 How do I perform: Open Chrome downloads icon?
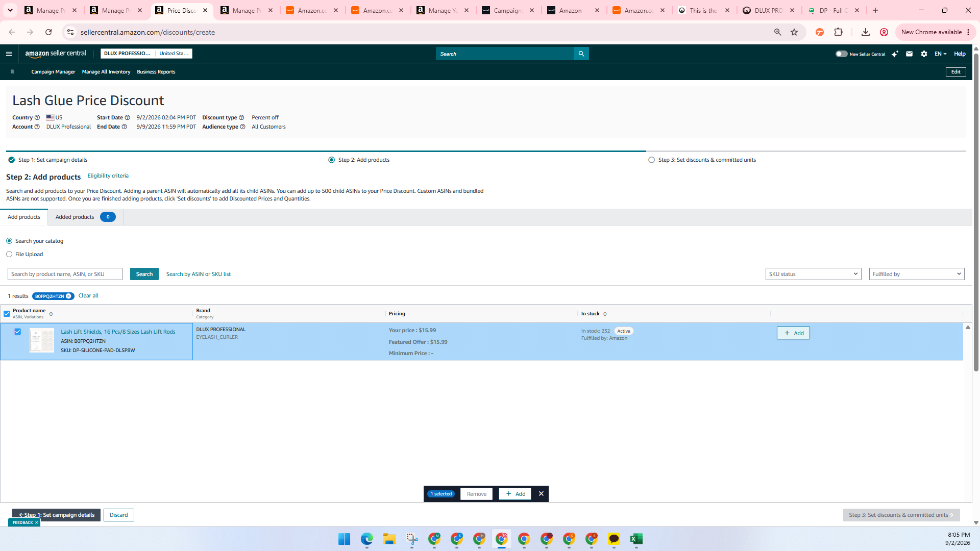tap(865, 32)
